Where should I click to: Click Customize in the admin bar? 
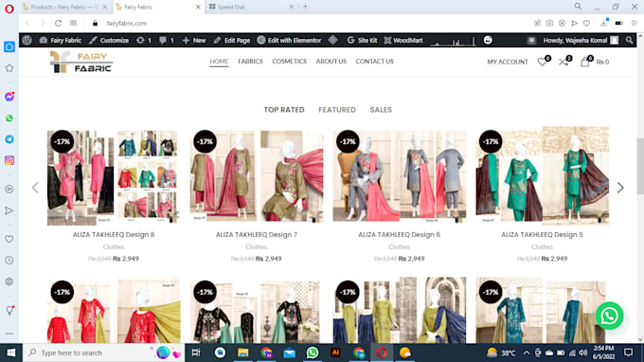tap(109, 40)
